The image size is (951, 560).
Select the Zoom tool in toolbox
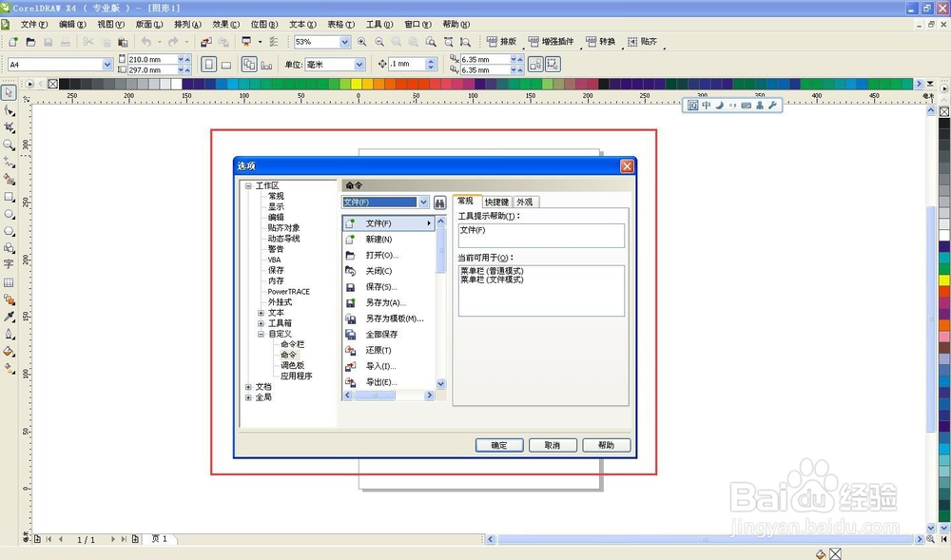coord(9,145)
